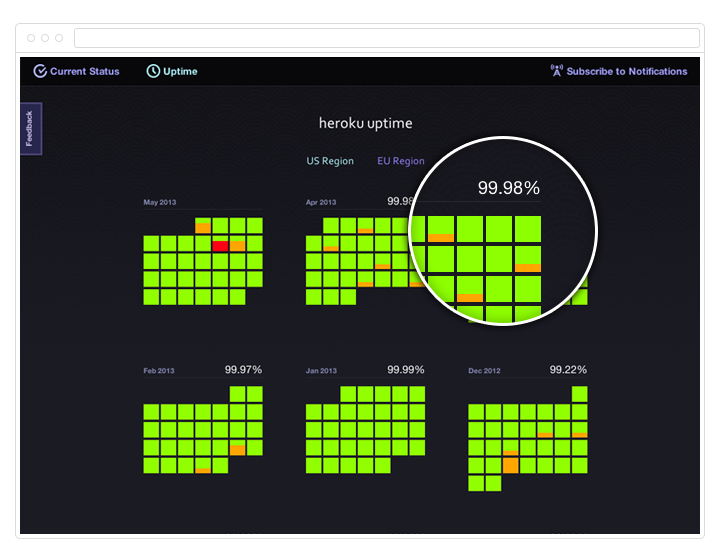
Task: Click the May 2013 month label
Action: 160,203
